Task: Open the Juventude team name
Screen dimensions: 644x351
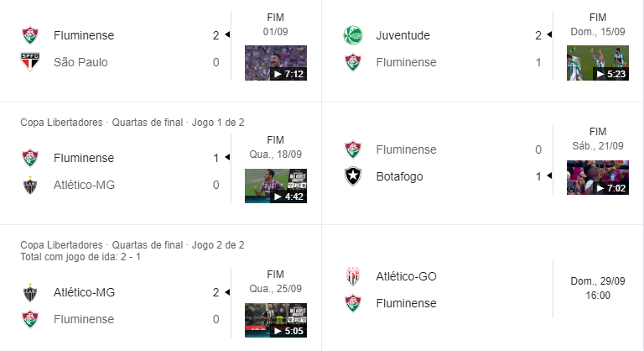Action: (x=402, y=35)
